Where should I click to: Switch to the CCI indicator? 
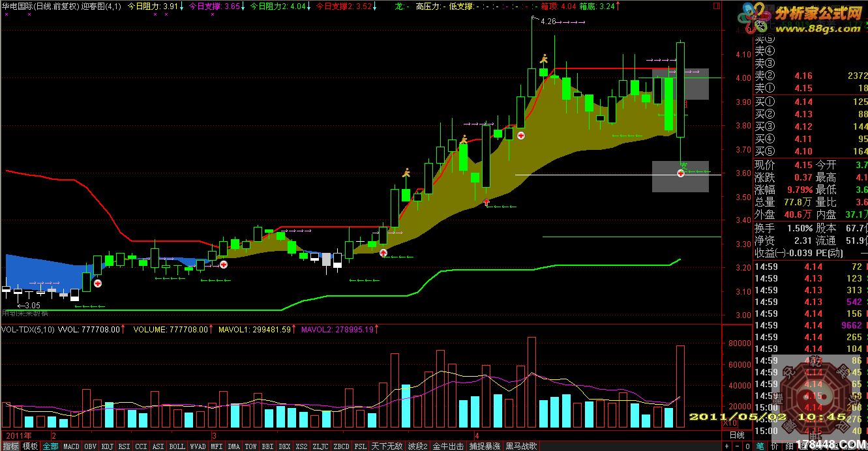(x=142, y=446)
